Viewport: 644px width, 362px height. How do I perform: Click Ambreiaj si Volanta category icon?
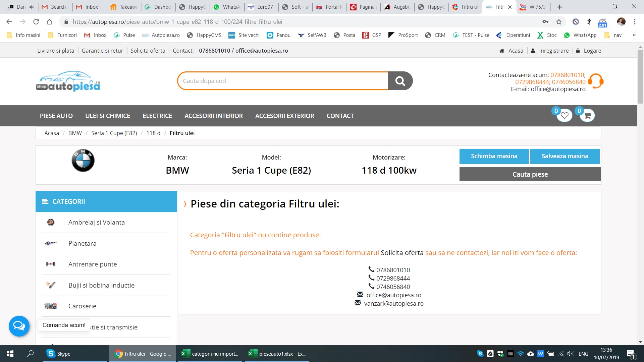[x=51, y=222]
